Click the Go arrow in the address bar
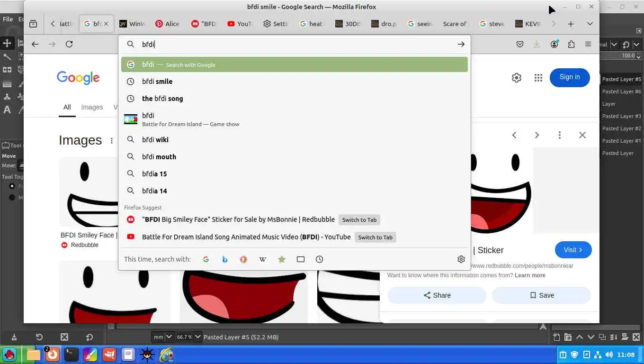Image resolution: width=644 pixels, height=364 pixels. [461, 44]
